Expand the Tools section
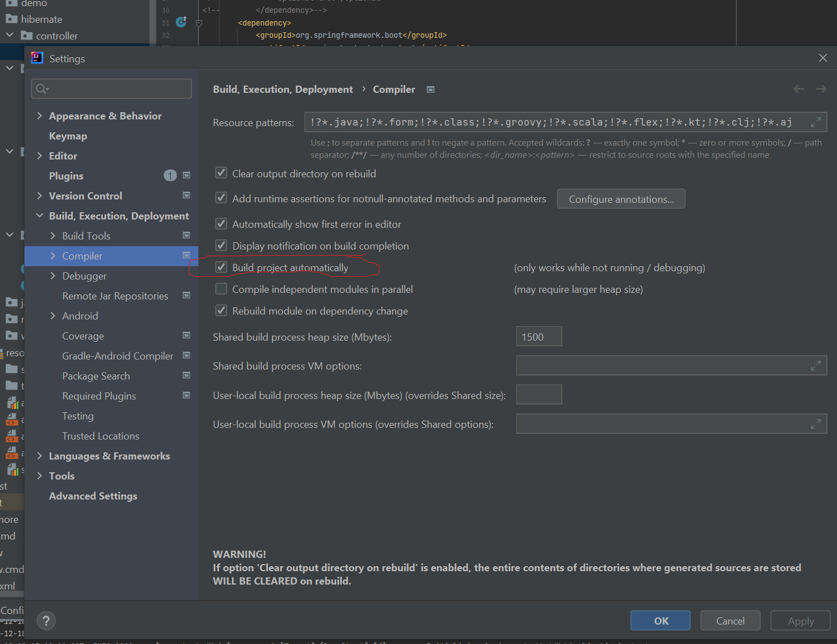This screenshot has width=837, height=644. [39, 476]
